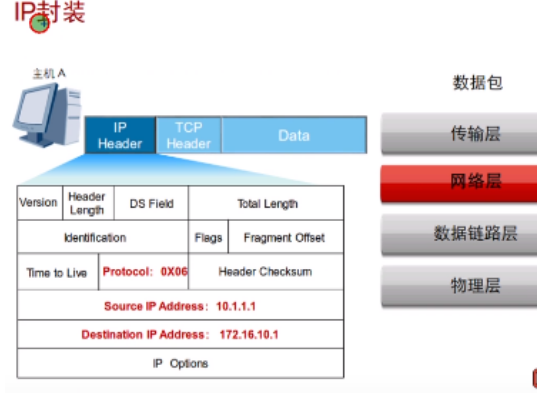Click the Data segment block
The image size is (543, 393).
coord(294,135)
